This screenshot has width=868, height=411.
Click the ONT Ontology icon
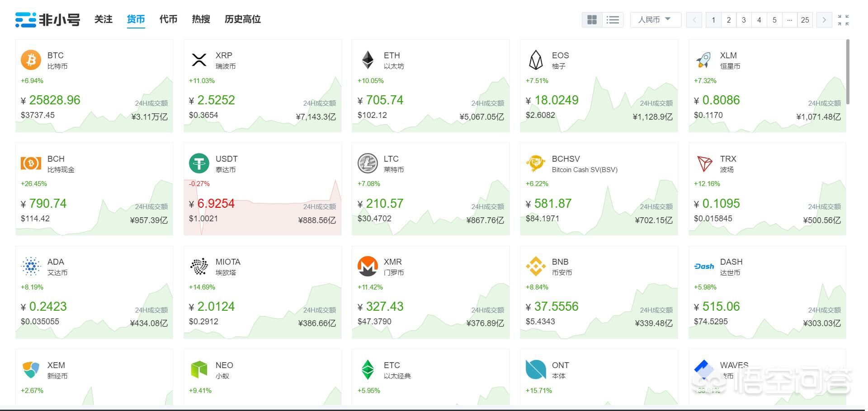536,369
